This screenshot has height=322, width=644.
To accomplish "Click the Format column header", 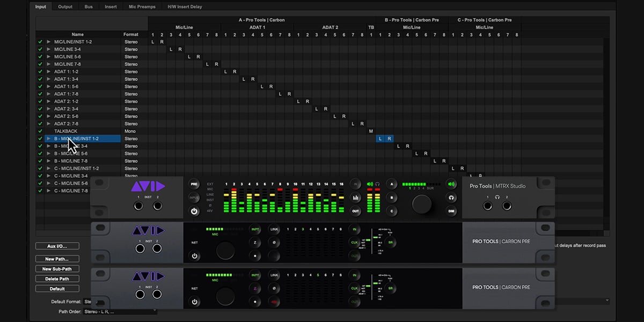I will (131, 34).
